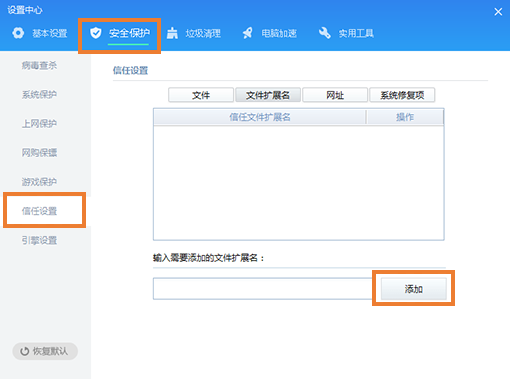Click the 添加 button
Image resolution: width=510 pixels, height=379 pixels.
tap(414, 289)
